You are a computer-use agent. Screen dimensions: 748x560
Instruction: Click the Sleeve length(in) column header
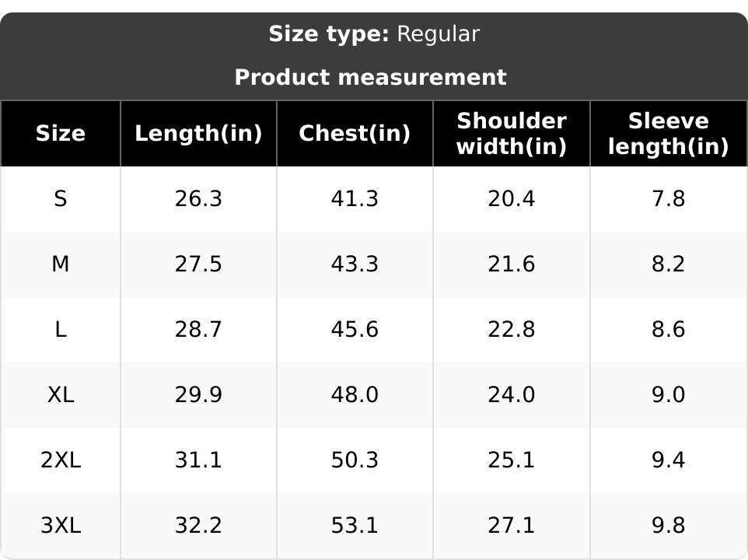(x=669, y=133)
